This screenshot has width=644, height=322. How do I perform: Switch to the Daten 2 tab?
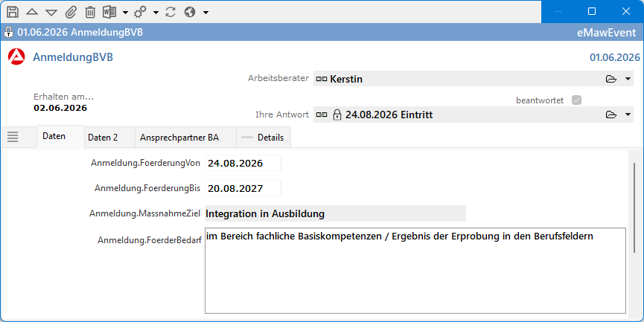pyautogui.click(x=103, y=138)
